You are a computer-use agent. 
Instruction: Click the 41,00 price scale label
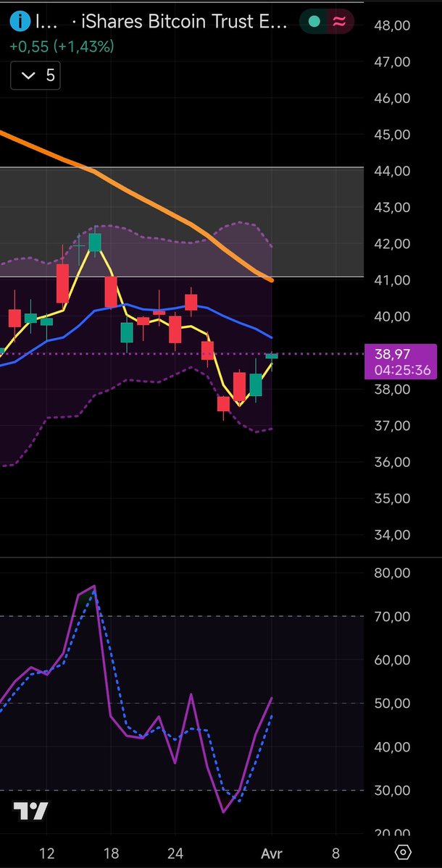point(392,280)
